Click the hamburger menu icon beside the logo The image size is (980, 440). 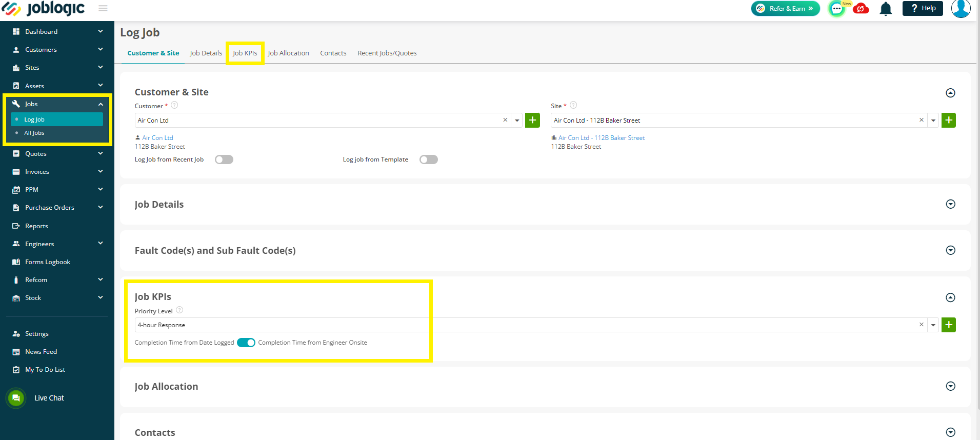[x=103, y=8]
